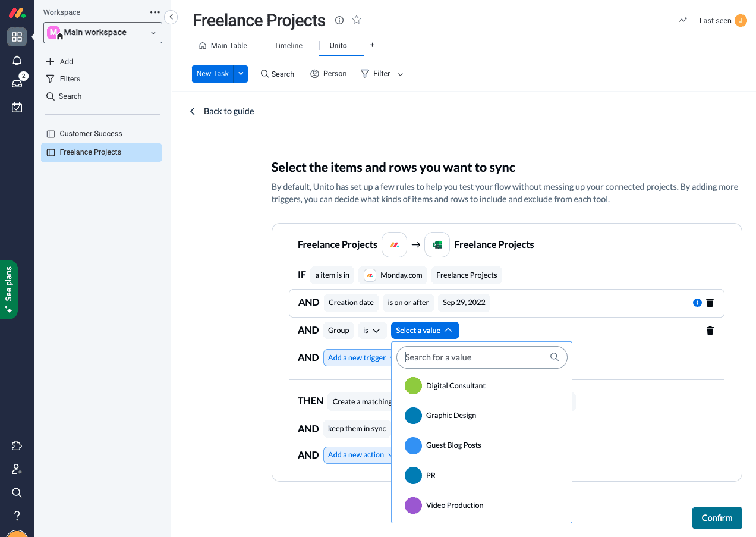Switch to the Timeline tab
756x537 pixels.
[x=288, y=45]
